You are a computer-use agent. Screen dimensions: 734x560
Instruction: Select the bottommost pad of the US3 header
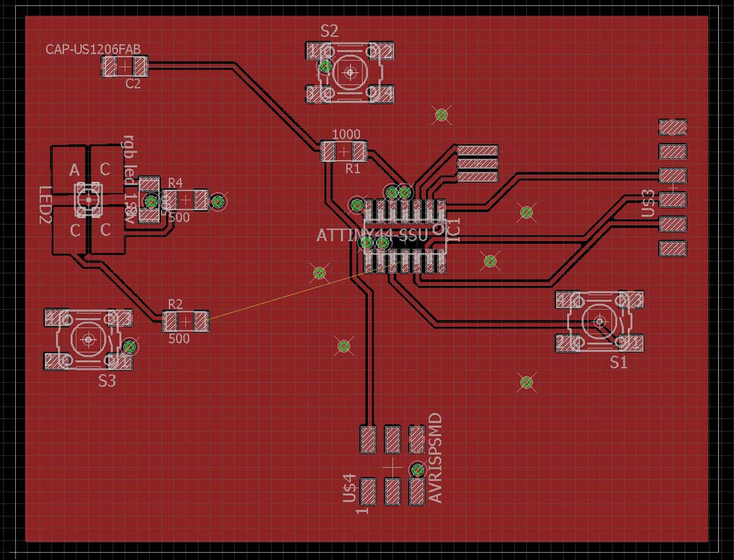click(673, 248)
